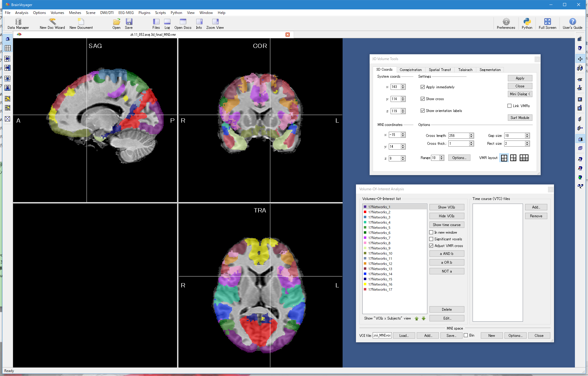The image size is (588, 376).
Task: Step the system z coordinate spinner
Action: [x=403, y=111]
